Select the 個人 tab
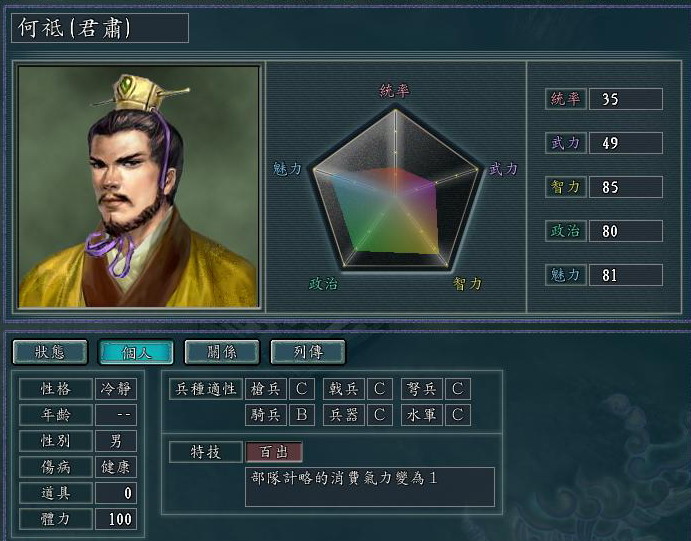 point(136,352)
